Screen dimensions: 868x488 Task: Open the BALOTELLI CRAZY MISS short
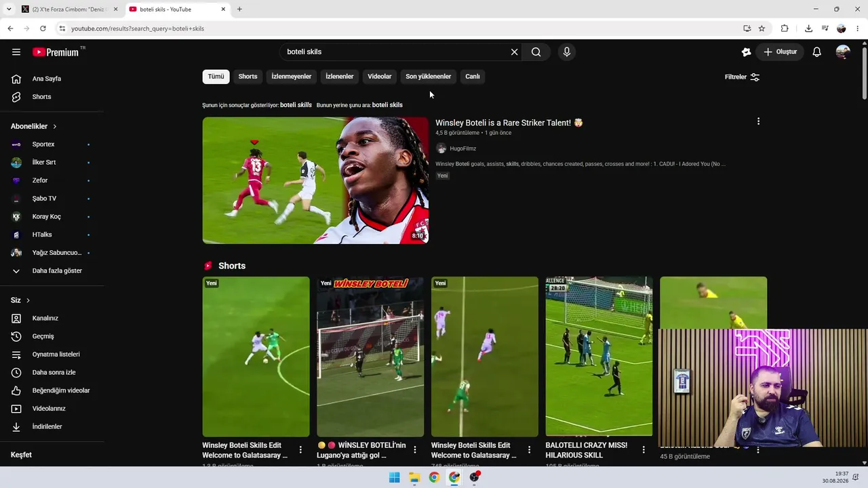[x=599, y=357]
